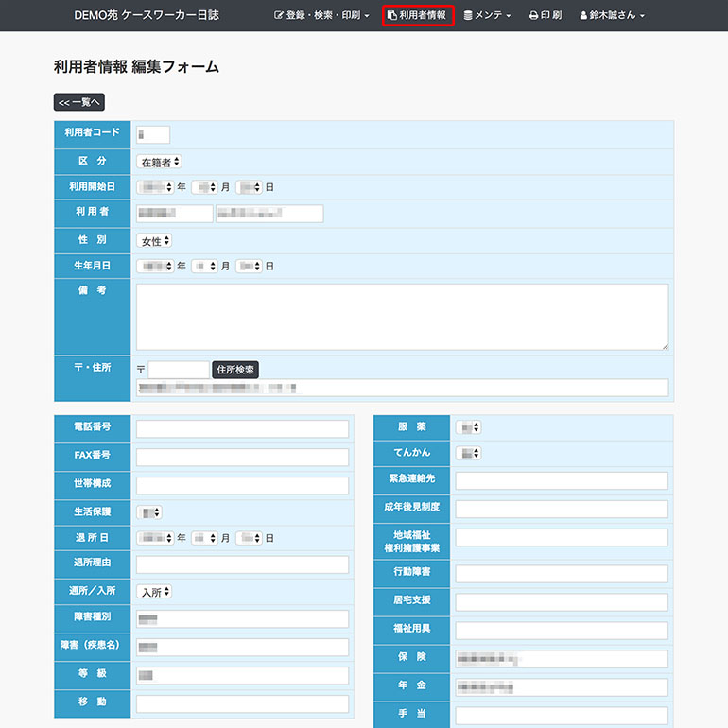The image size is (728, 728).
Task: Open the 退所日 day dropdown
Action: click(x=250, y=538)
